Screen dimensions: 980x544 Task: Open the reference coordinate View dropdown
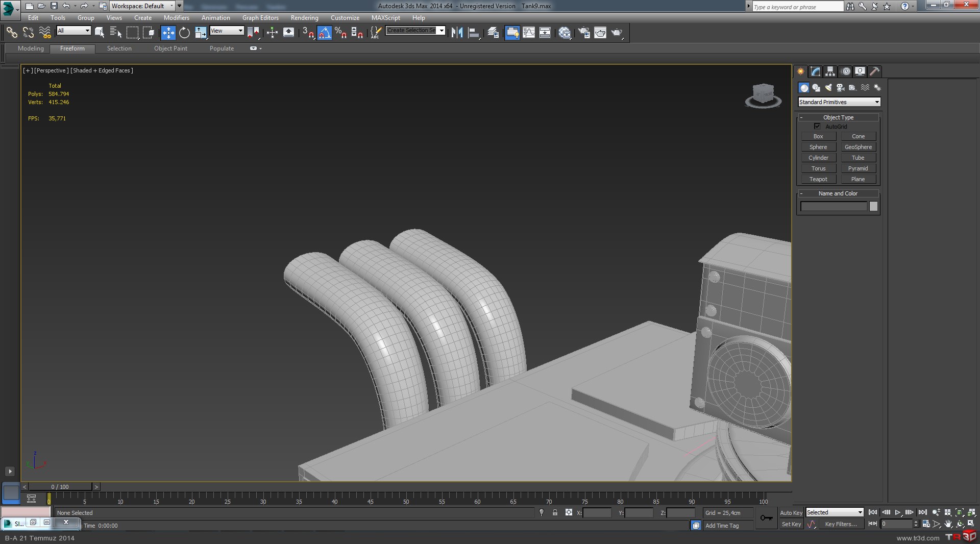227,31
